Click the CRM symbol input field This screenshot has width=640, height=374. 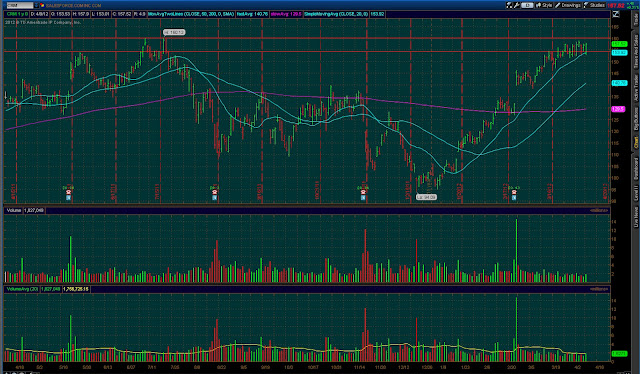click(20, 5)
